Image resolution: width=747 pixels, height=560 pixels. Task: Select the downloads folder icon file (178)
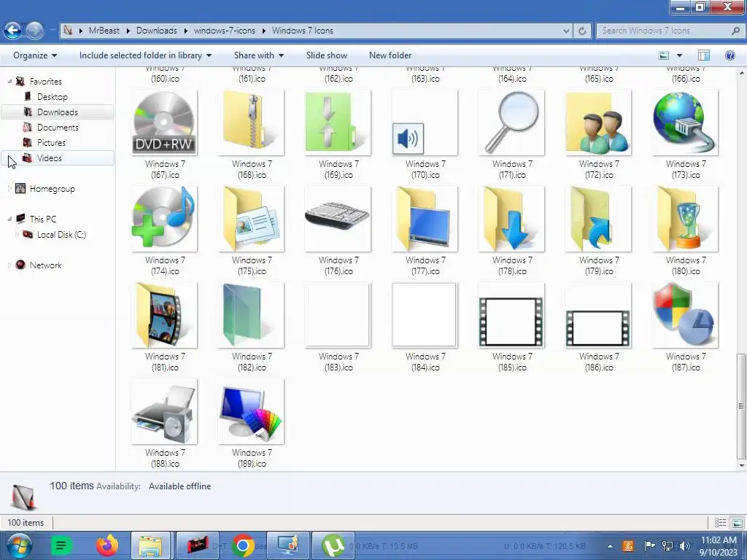pos(511,219)
